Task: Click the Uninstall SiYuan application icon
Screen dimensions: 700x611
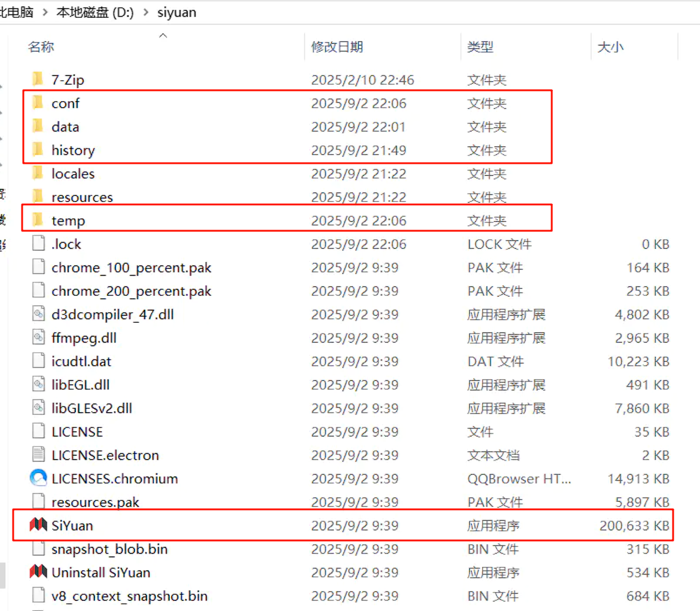Action: 38,572
